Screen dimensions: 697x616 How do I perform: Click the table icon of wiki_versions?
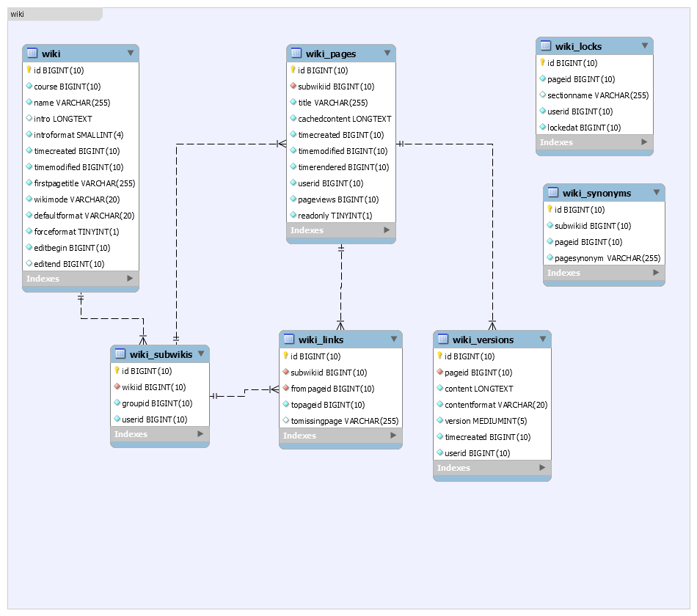443,340
